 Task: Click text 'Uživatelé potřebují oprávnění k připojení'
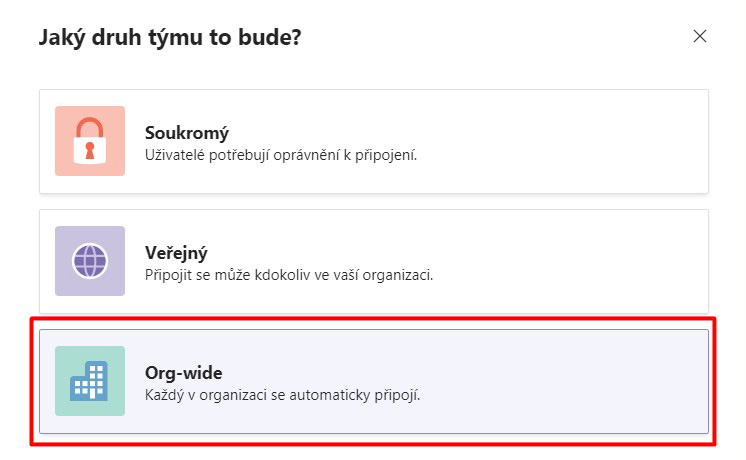[x=281, y=155]
